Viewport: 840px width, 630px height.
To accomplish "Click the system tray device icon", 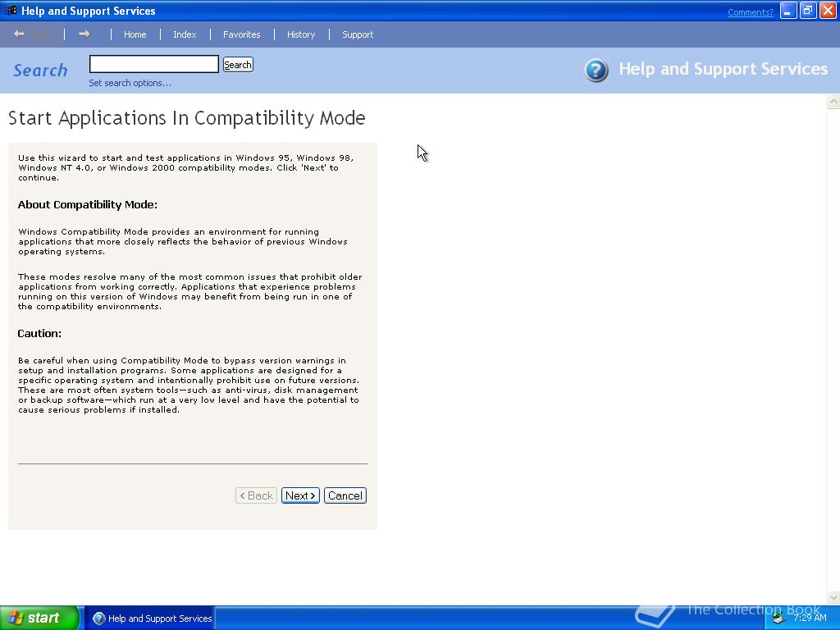I will pyautogui.click(x=779, y=619).
